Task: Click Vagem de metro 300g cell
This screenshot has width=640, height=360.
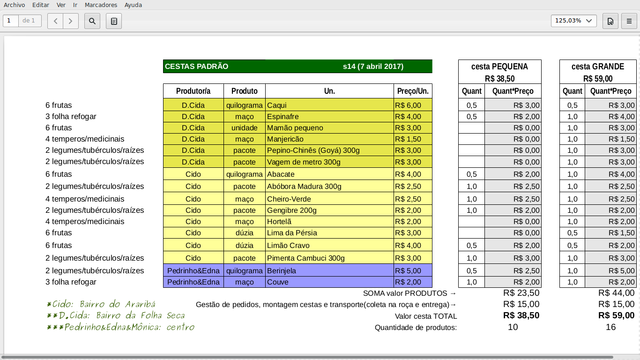Action: click(x=329, y=162)
